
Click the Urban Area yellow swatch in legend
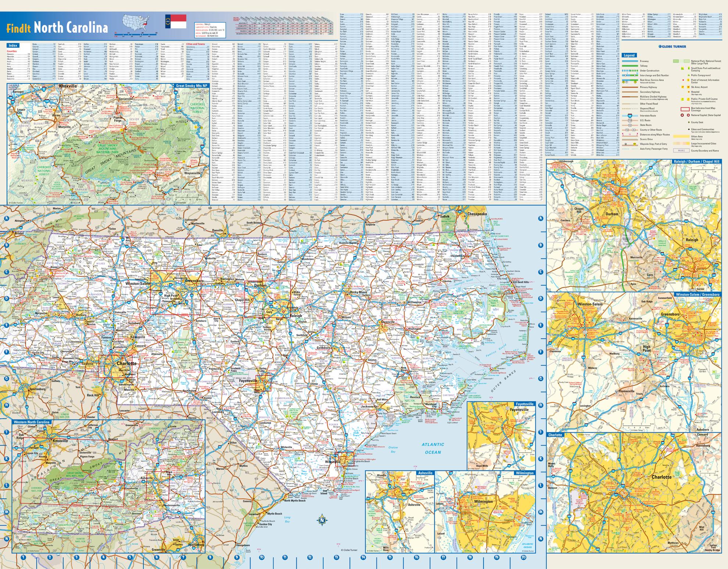(x=681, y=136)
